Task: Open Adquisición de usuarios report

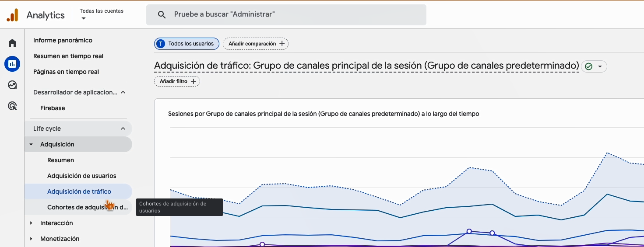Action: 81,176
